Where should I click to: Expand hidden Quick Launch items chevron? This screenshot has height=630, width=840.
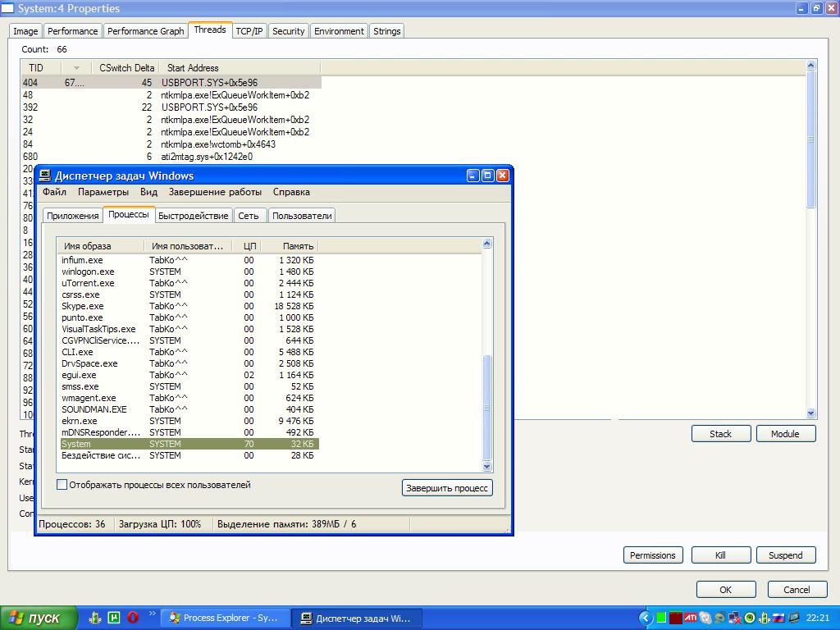tap(152, 614)
